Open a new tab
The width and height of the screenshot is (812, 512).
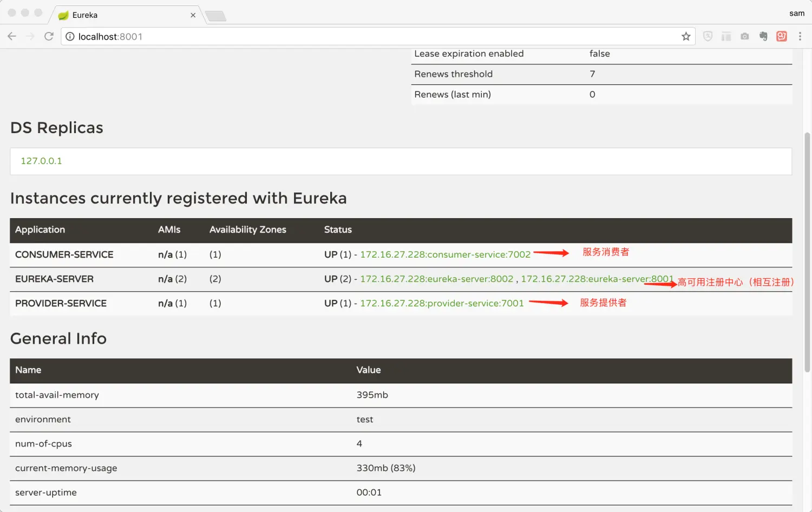[216, 16]
